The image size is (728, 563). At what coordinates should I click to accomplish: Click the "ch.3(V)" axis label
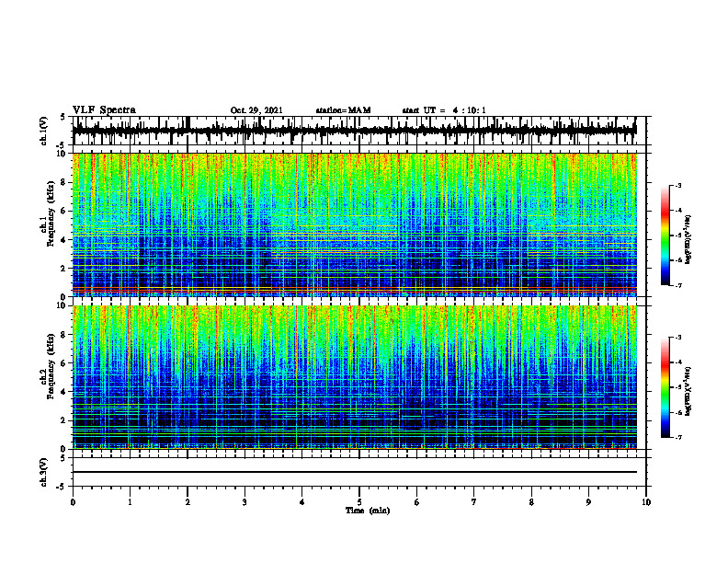tap(44, 472)
